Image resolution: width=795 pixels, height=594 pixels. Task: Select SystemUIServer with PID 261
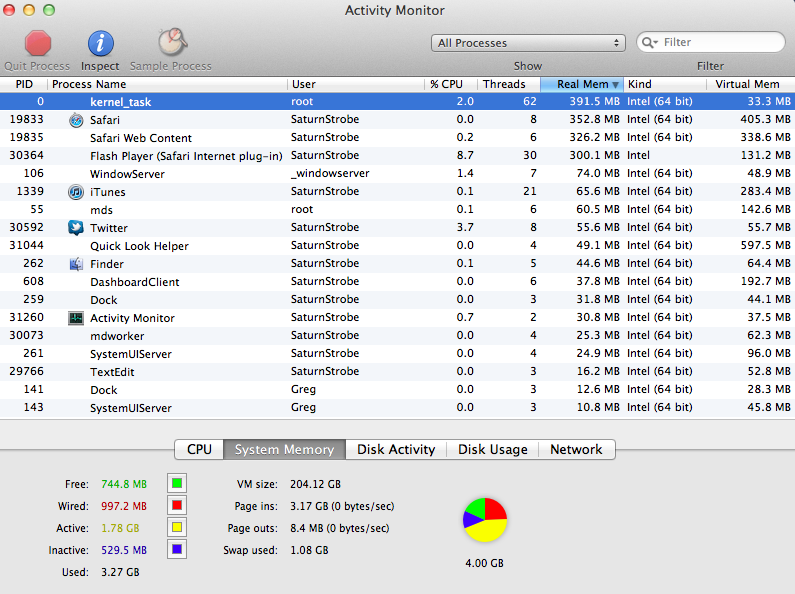pyautogui.click(x=398, y=354)
